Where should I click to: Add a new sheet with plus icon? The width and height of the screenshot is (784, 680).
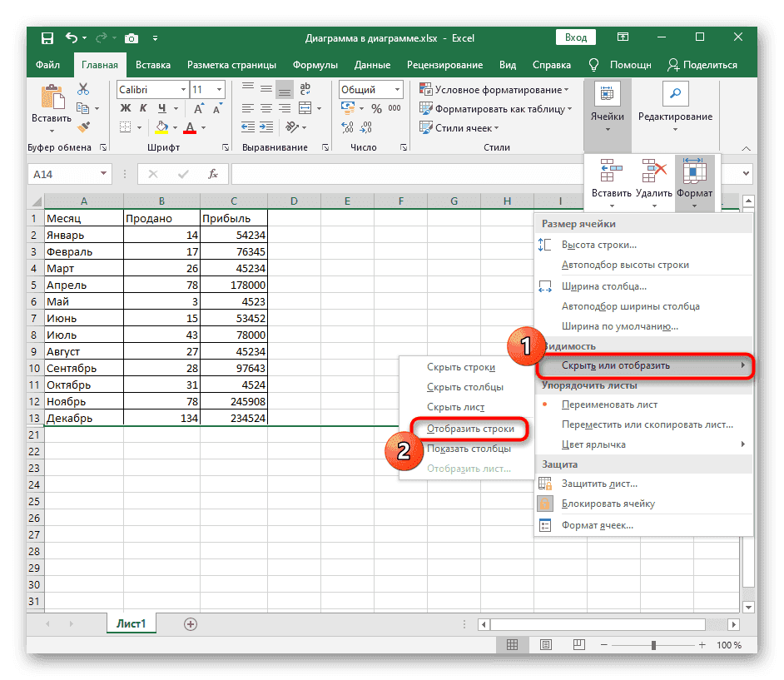tap(191, 623)
